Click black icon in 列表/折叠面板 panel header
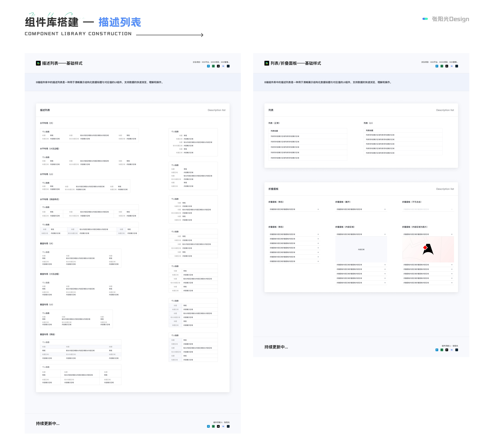494x448 pixels. click(x=447, y=66)
